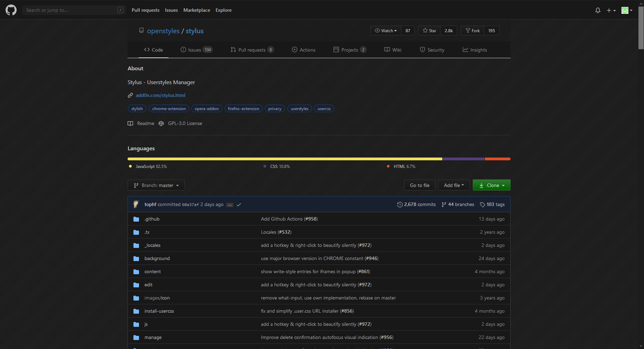Open the Insights tab

tap(475, 50)
